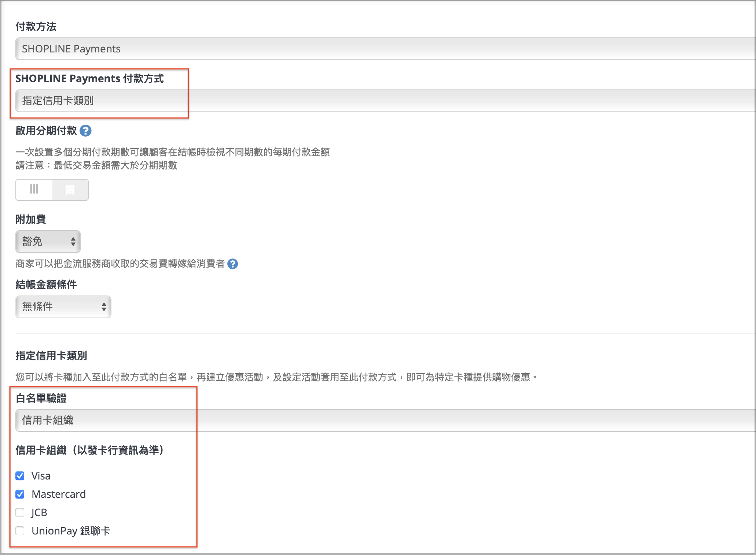Click the 啟用分期付款 label text

pos(46,131)
